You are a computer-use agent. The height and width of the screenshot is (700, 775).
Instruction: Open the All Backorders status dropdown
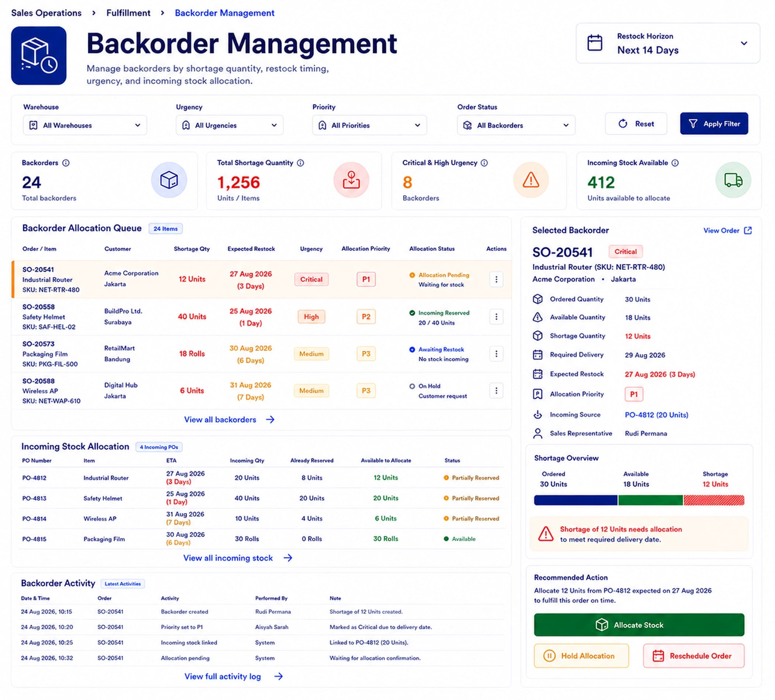click(516, 125)
